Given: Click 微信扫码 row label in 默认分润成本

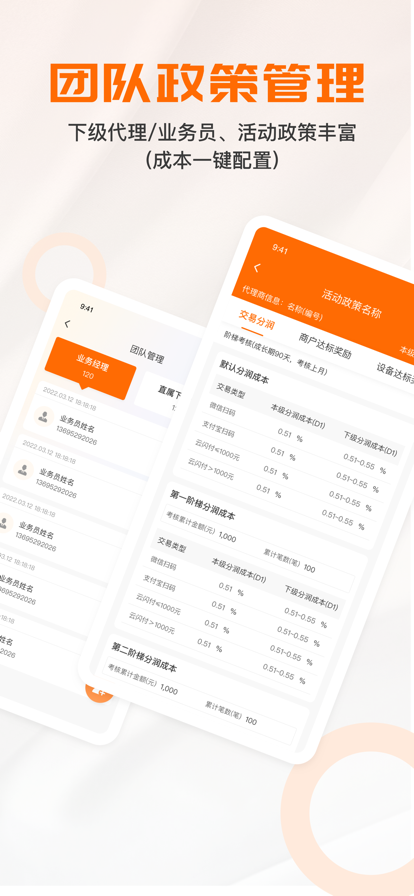Looking at the screenshot, I should click(221, 408).
